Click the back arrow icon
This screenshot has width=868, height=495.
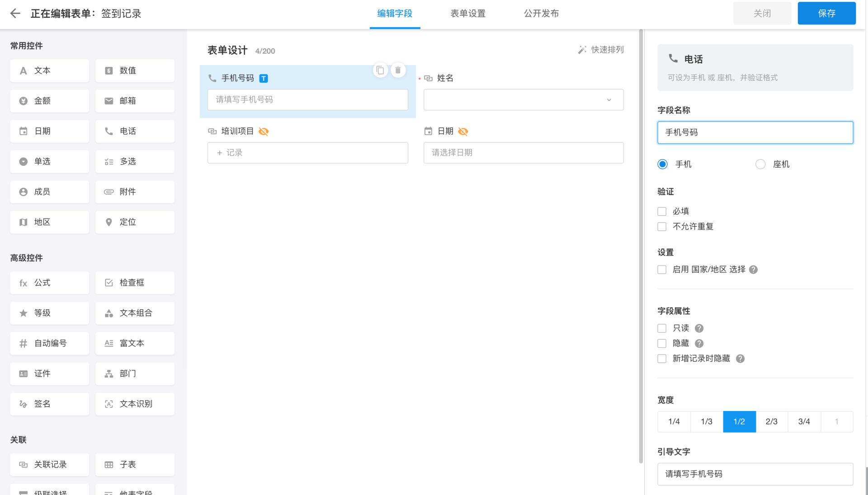(x=15, y=14)
